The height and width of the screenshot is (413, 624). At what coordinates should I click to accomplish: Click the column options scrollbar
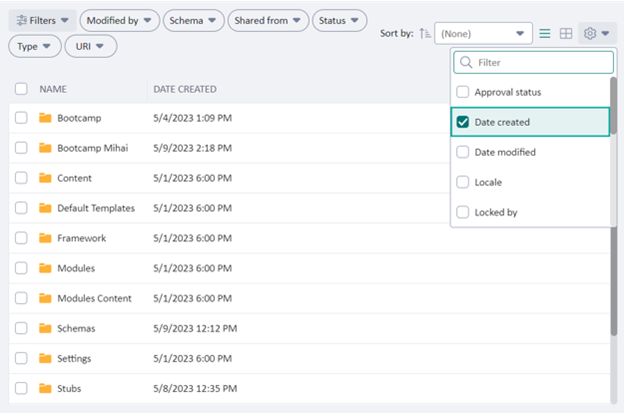pyautogui.click(x=613, y=106)
